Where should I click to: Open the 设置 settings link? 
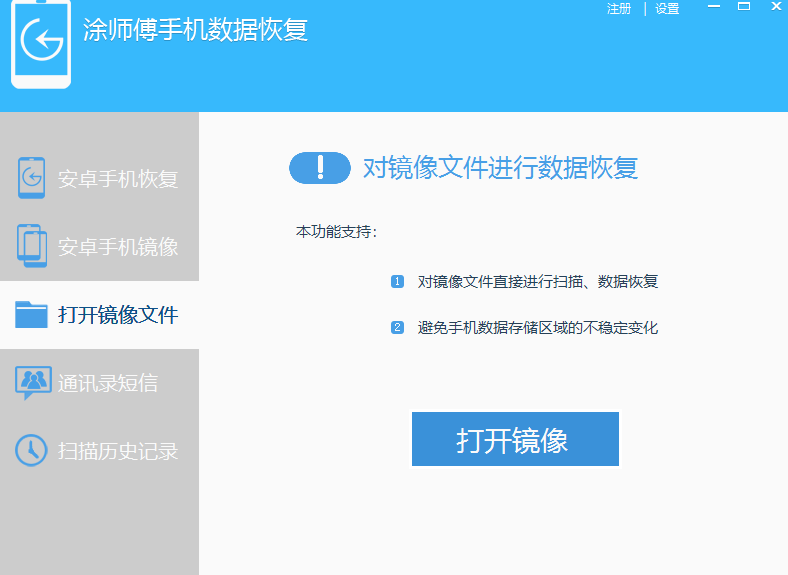[667, 9]
